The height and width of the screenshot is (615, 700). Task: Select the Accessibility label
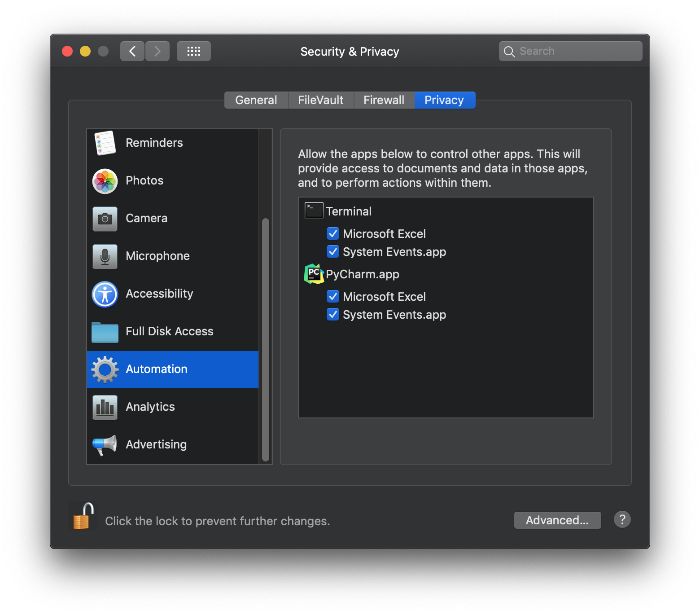[160, 294]
